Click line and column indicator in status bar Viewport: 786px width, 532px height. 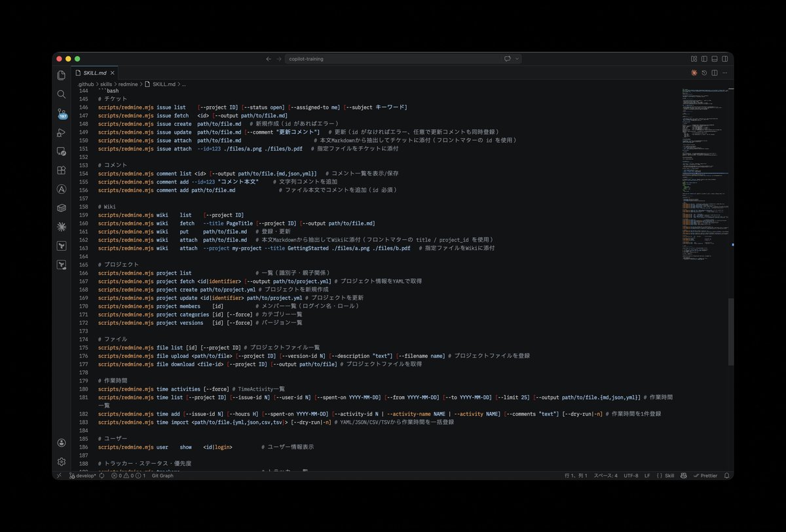click(576, 476)
